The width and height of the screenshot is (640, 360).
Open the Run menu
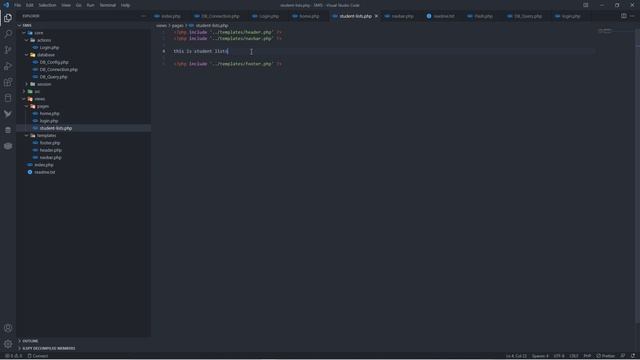[90, 5]
